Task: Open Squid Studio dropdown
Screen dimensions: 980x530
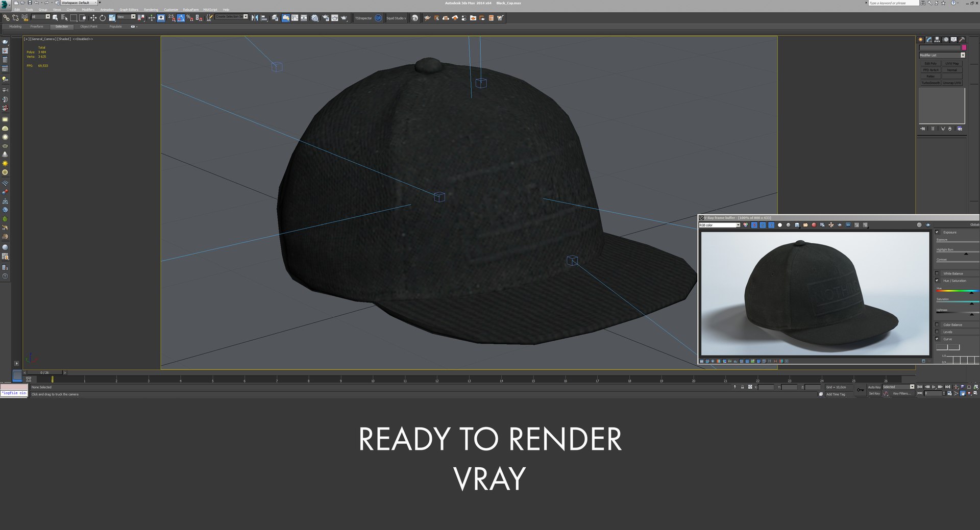Action: point(396,18)
